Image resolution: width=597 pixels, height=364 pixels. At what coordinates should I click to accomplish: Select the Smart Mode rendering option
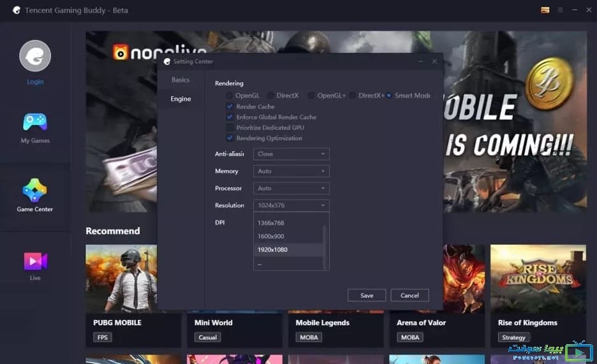388,96
